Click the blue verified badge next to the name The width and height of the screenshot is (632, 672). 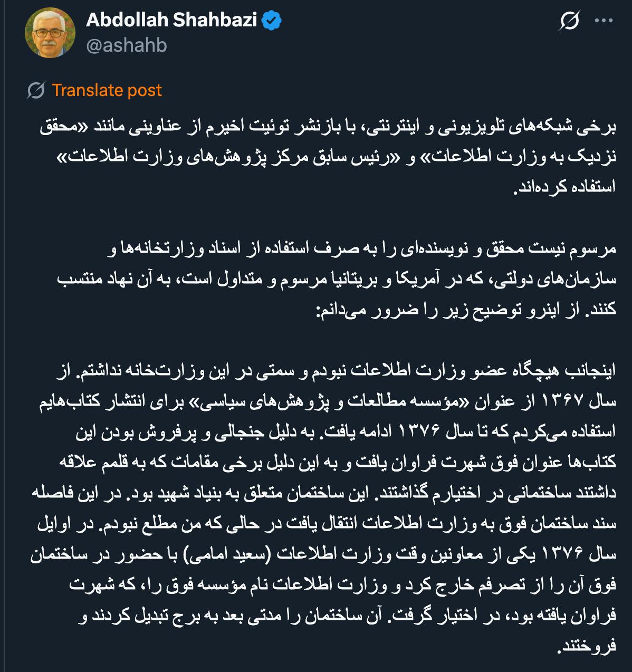tap(272, 21)
